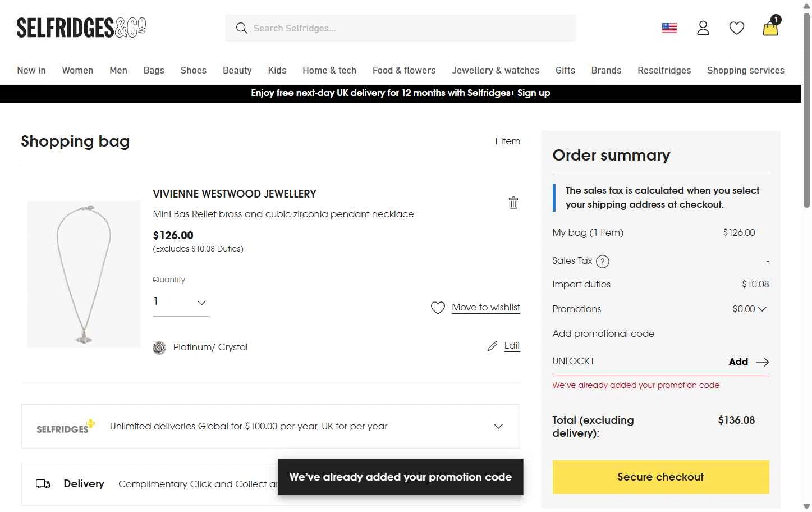Click the Vivienne Westwood Jewellery brand name
812x512 pixels.
coord(235,194)
